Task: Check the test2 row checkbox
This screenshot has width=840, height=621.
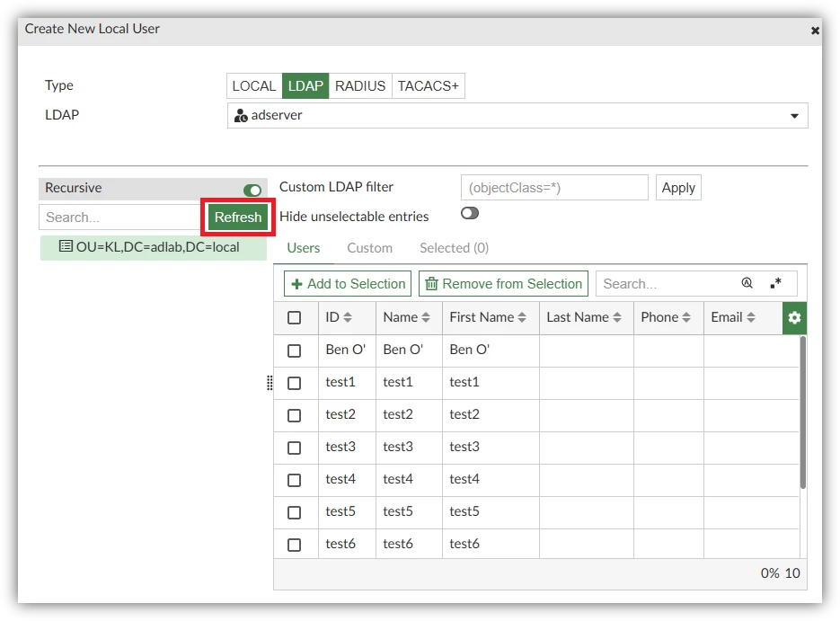Action: coord(294,415)
